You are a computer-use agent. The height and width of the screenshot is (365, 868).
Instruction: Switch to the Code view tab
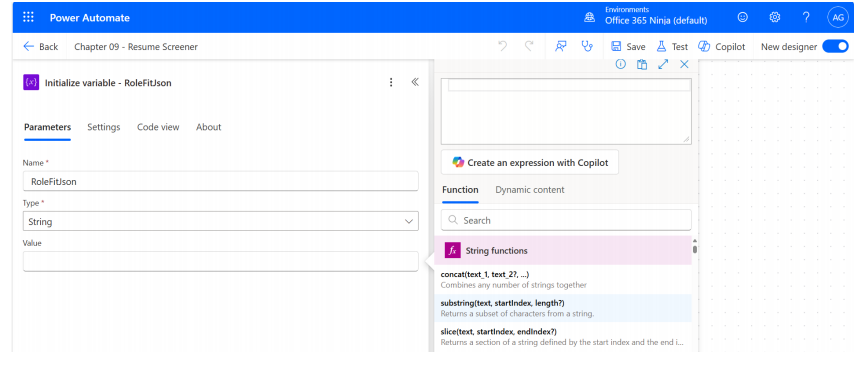158,127
